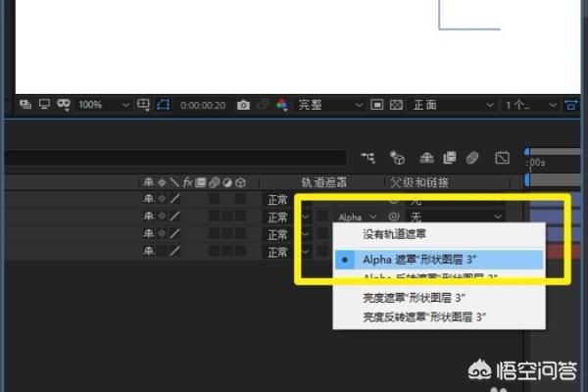Select 没有轨道遮罩 menu option
This screenshot has height=392, width=588.
439,234
